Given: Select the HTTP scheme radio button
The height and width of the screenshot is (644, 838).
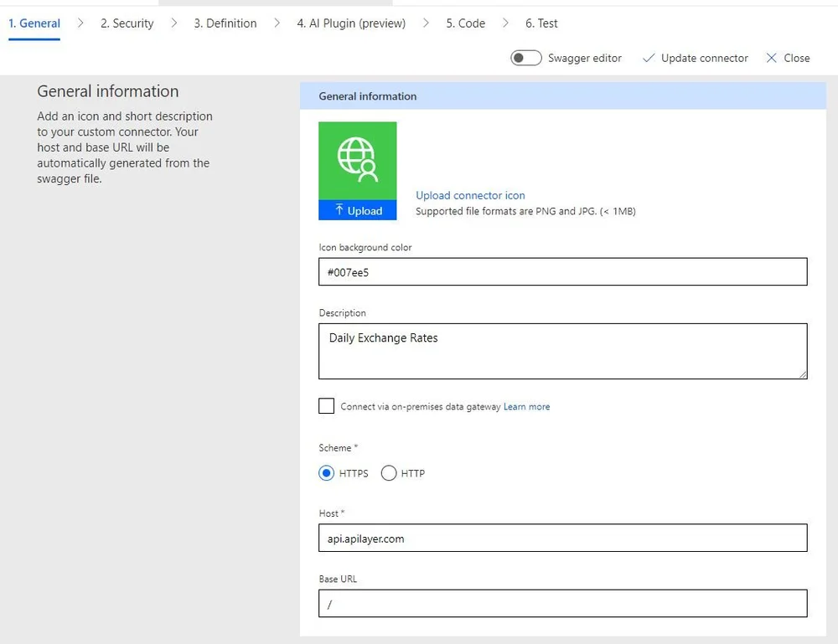Looking at the screenshot, I should [x=389, y=473].
